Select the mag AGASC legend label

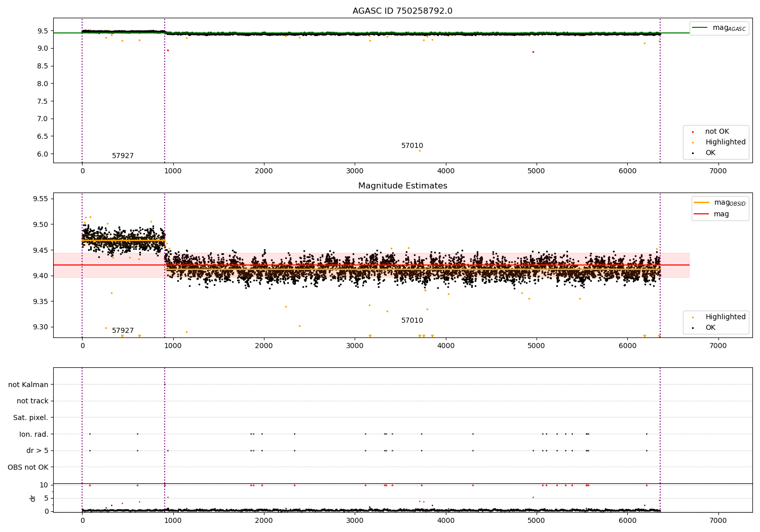(729, 28)
